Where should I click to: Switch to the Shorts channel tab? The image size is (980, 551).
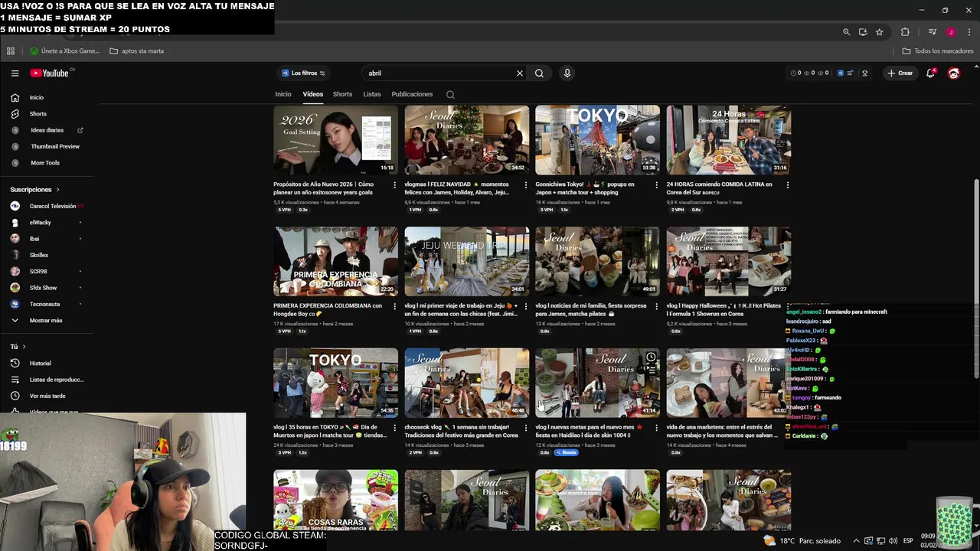[x=342, y=94]
